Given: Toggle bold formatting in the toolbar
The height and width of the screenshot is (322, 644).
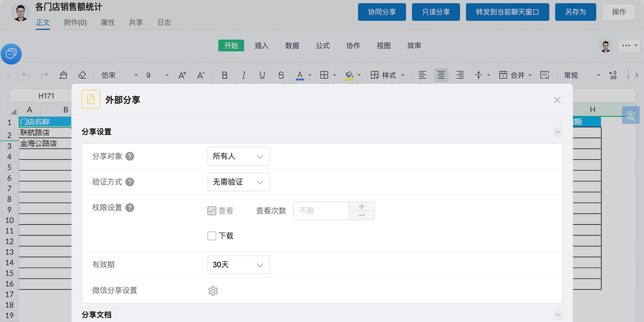Looking at the screenshot, I should click(x=225, y=75).
